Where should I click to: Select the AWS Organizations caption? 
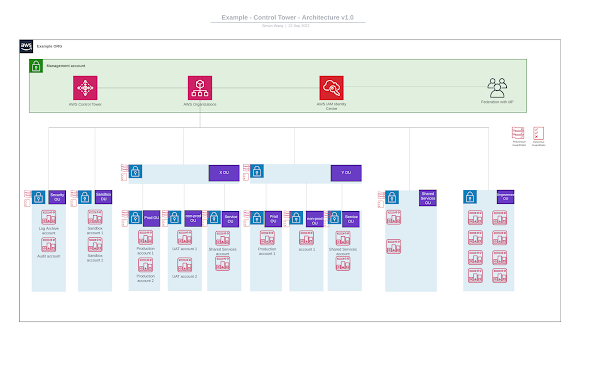point(200,105)
